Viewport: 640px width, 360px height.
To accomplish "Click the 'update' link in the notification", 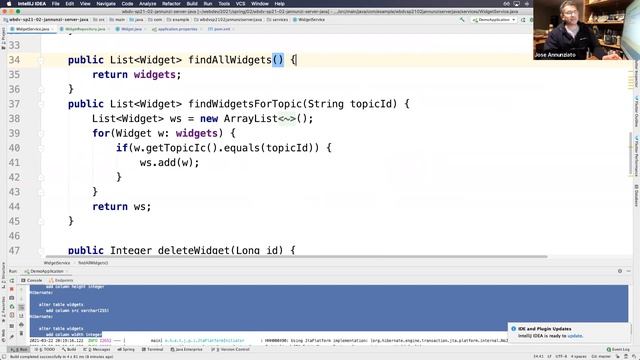I will 575,336.
